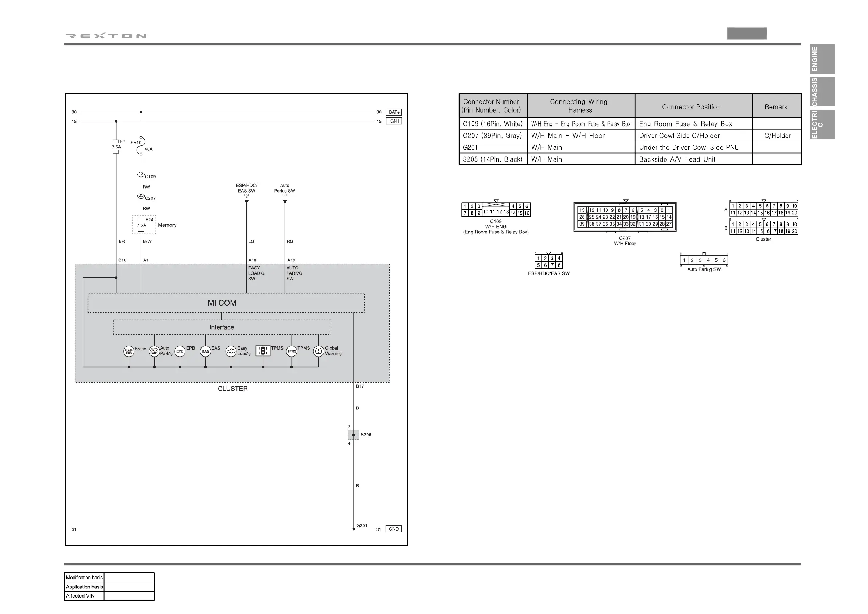The image size is (868, 614).
Task: Click the S205 splice junction box
Action: (353, 435)
